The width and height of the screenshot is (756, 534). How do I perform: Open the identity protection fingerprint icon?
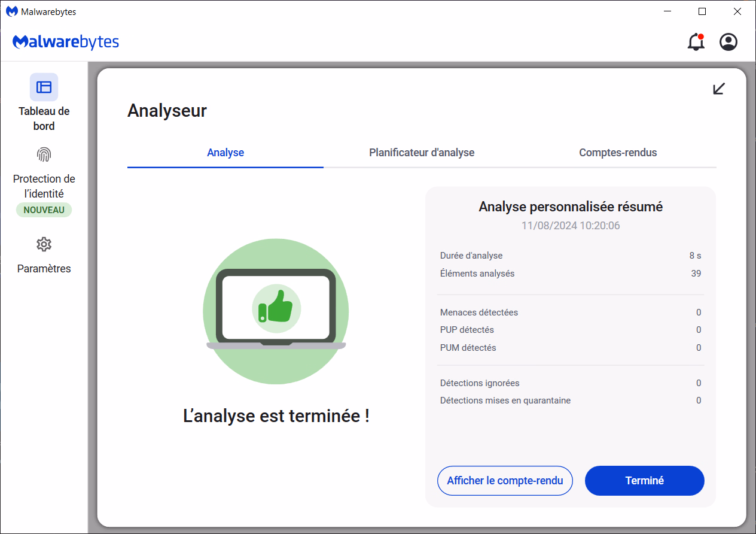click(x=44, y=155)
